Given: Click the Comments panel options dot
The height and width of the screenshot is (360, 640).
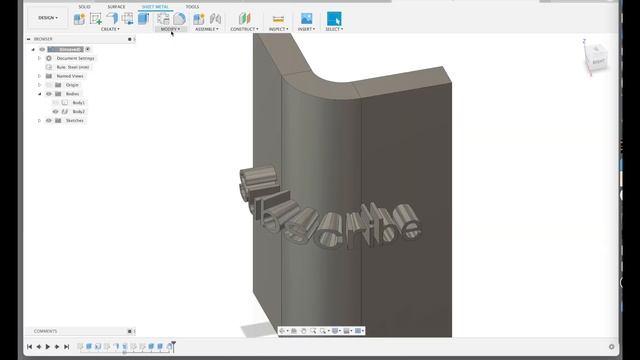Looking at the screenshot, I should [129, 331].
